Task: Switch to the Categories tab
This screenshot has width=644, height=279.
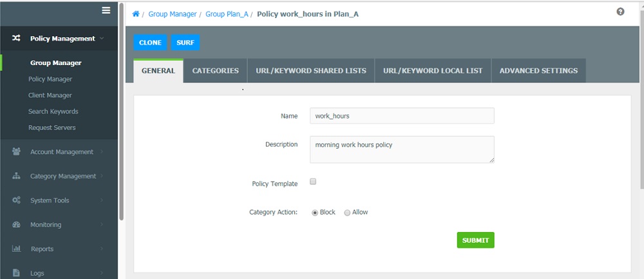Action: pyautogui.click(x=215, y=71)
